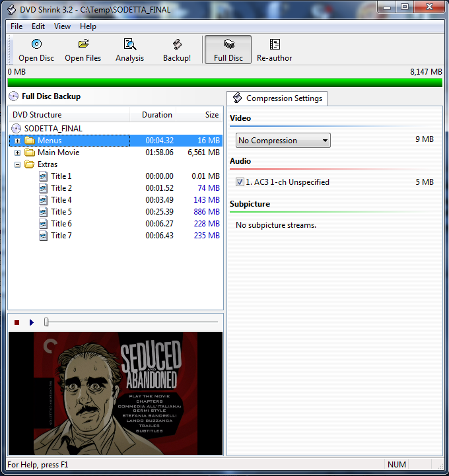
Task: Switch to Full Disc mode
Action: coord(228,50)
